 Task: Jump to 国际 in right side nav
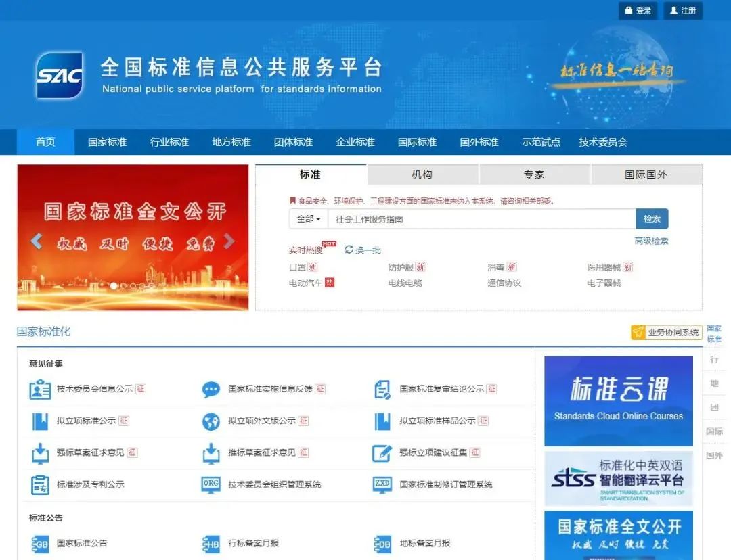[x=714, y=431]
